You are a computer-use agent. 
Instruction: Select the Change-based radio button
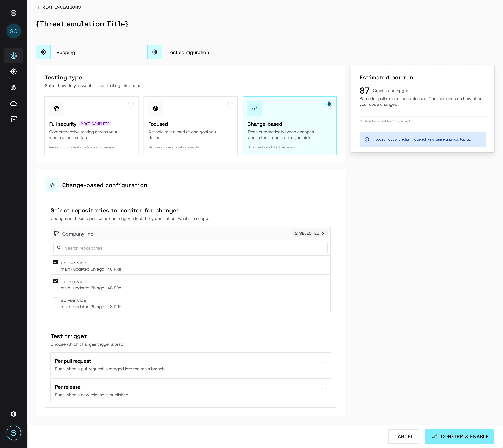[329, 104]
